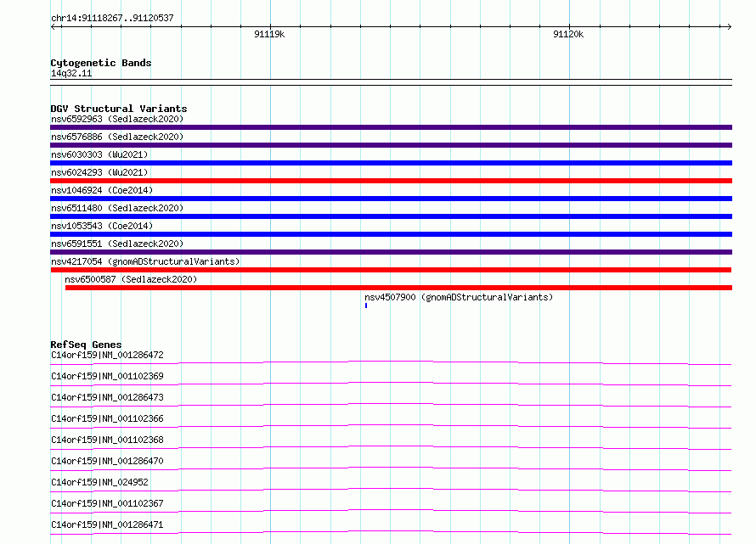Select the blue bar under nsv6511480
756x544 pixels.
pos(391,216)
